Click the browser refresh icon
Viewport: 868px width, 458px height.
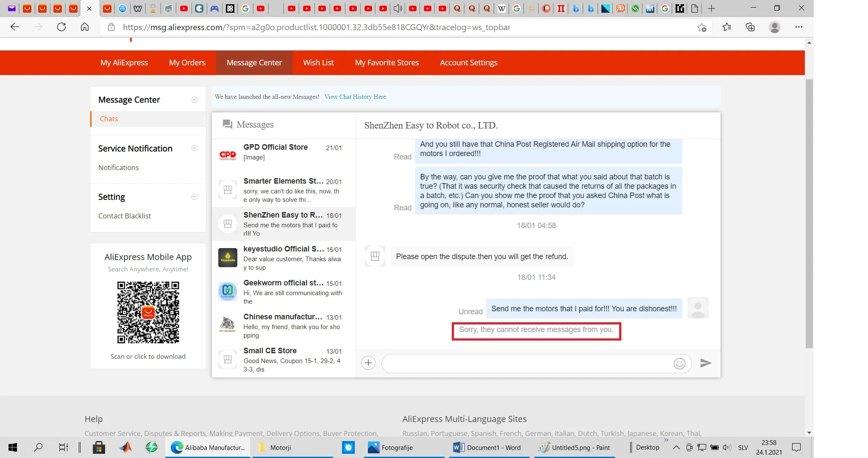pyautogui.click(x=61, y=27)
